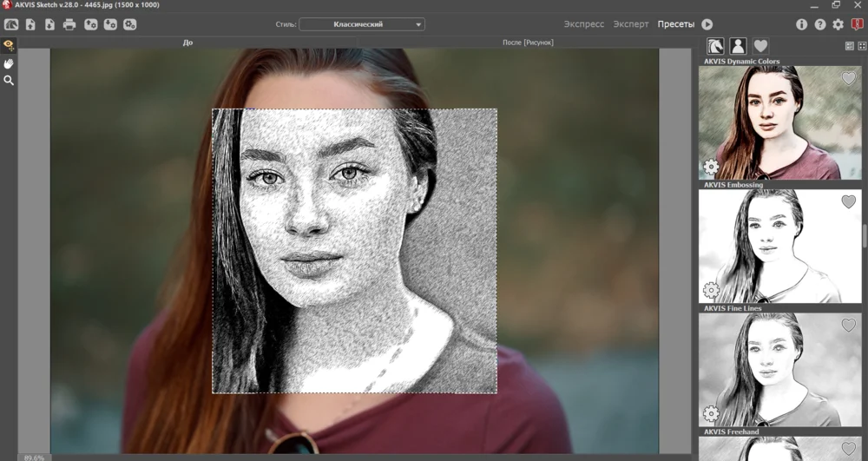Print the image using the printer icon
868x461 pixels.
[69, 24]
